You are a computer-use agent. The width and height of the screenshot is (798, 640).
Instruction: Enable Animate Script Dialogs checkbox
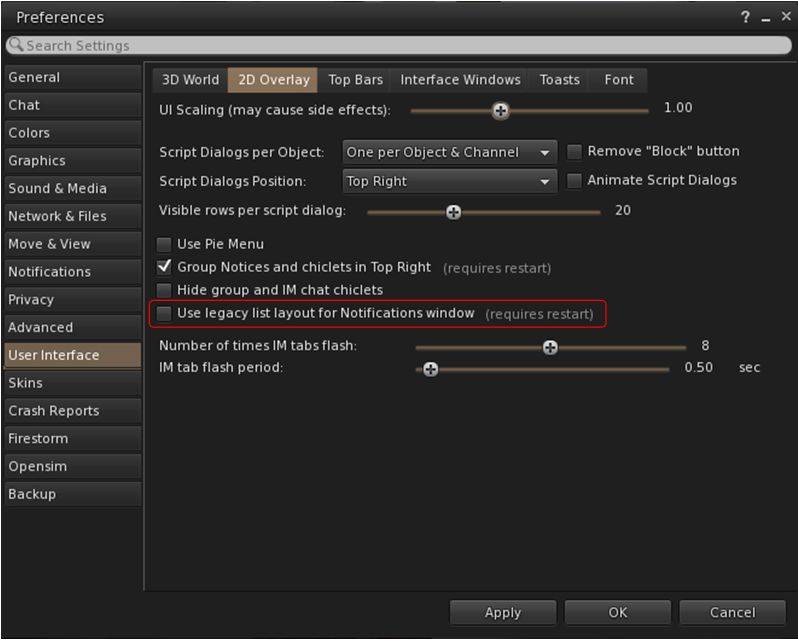click(574, 181)
